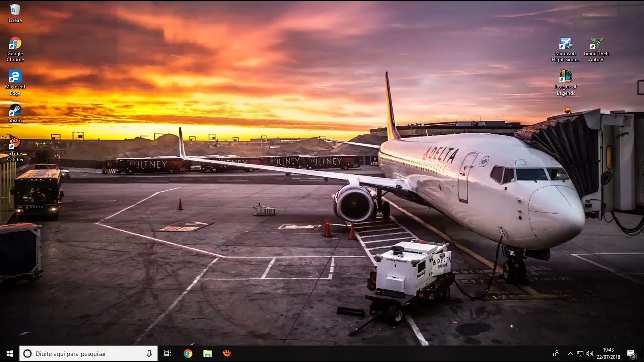Select the Steam desktop shortcut

15,113
